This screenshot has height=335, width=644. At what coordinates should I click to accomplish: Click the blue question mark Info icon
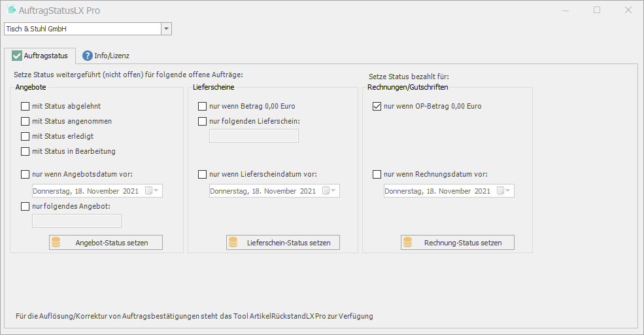tap(87, 56)
